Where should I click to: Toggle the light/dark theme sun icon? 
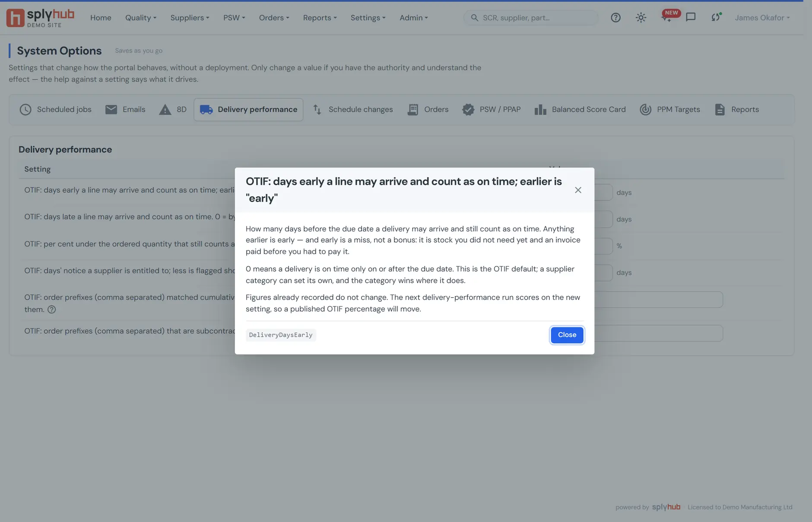pyautogui.click(x=641, y=18)
